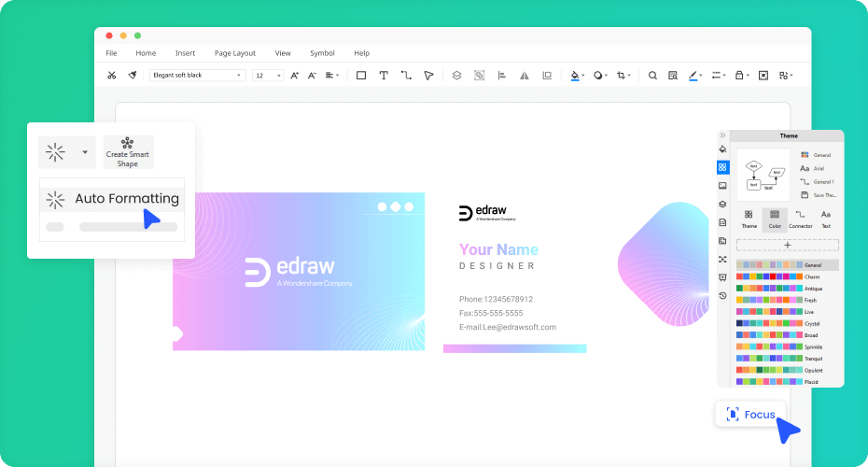This screenshot has width=868, height=467.
Task: Open the font name dropdown Elegant soft black
Action: (x=197, y=76)
